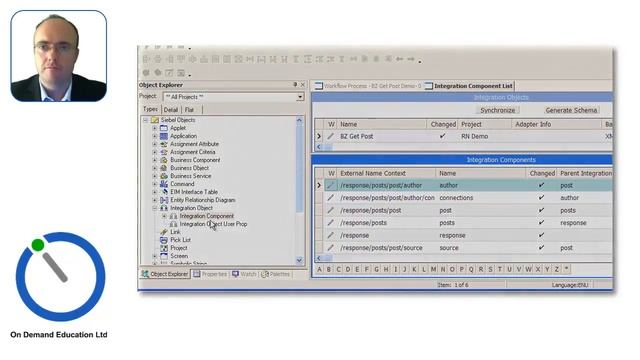Expand the Entity Relationship Diagram node
Viewport: 640px width, 360px height.
coord(155,200)
